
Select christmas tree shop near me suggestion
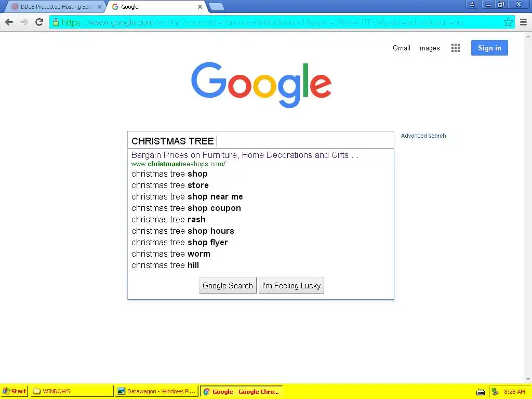tap(187, 197)
